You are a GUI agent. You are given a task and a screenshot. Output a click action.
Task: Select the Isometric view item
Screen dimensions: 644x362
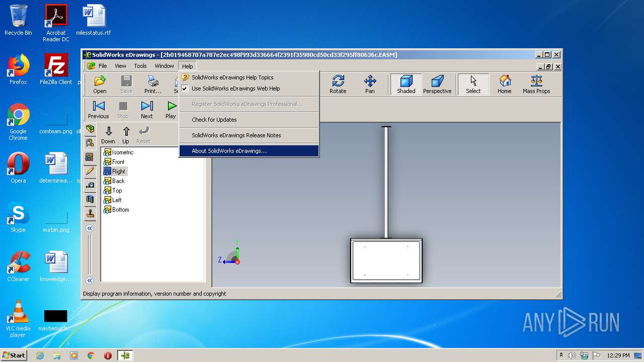point(118,152)
